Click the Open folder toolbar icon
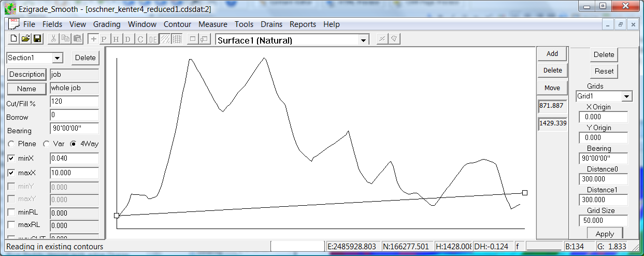This screenshot has height=256, width=644. pos(25,39)
